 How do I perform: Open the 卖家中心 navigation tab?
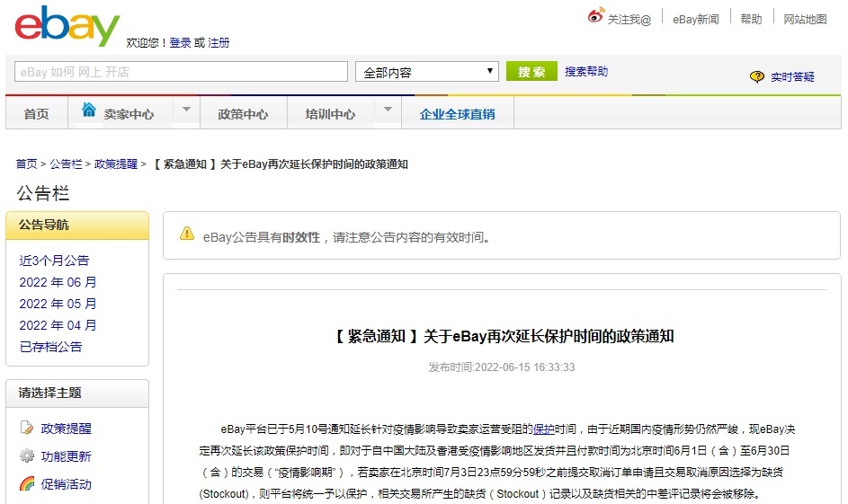click(x=129, y=114)
